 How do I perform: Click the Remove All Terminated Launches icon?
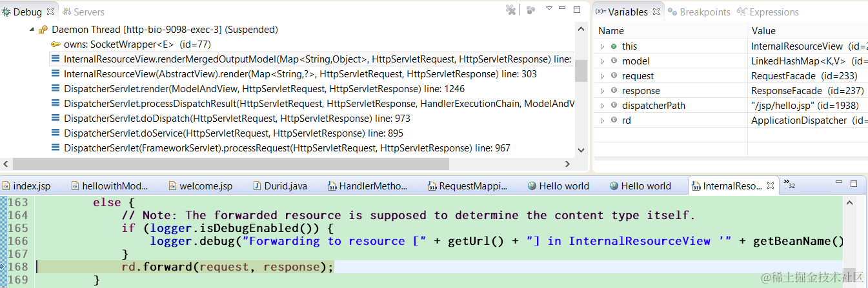point(510,10)
